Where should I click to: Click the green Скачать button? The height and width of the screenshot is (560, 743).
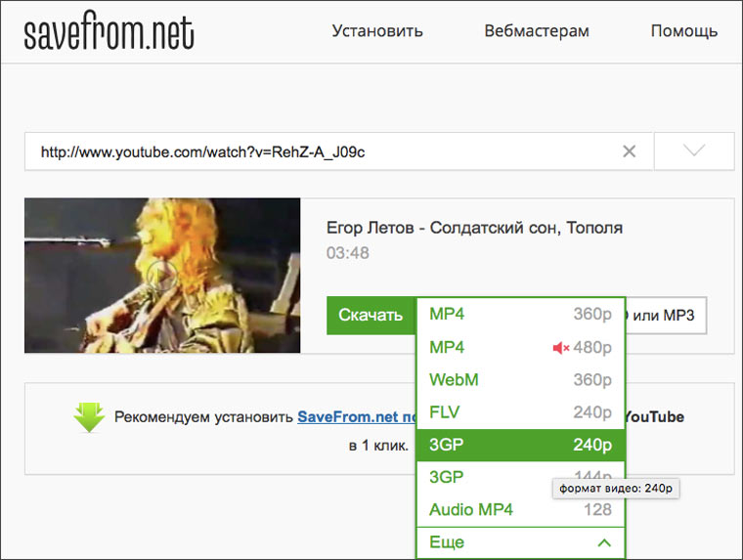(x=371, y=316)
